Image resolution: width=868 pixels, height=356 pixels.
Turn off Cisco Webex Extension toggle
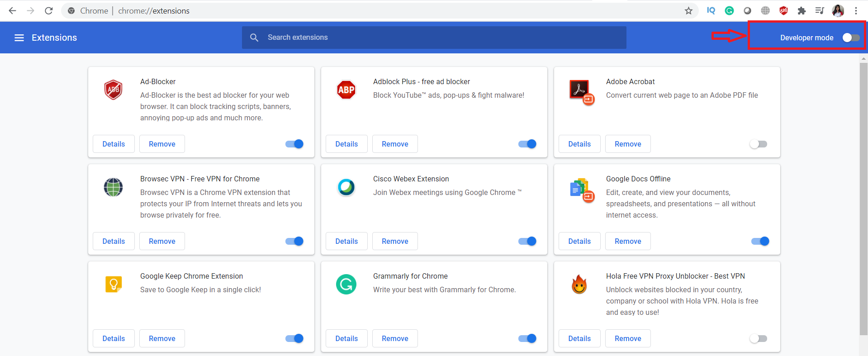pyautogui.click(x=527, y=241)
